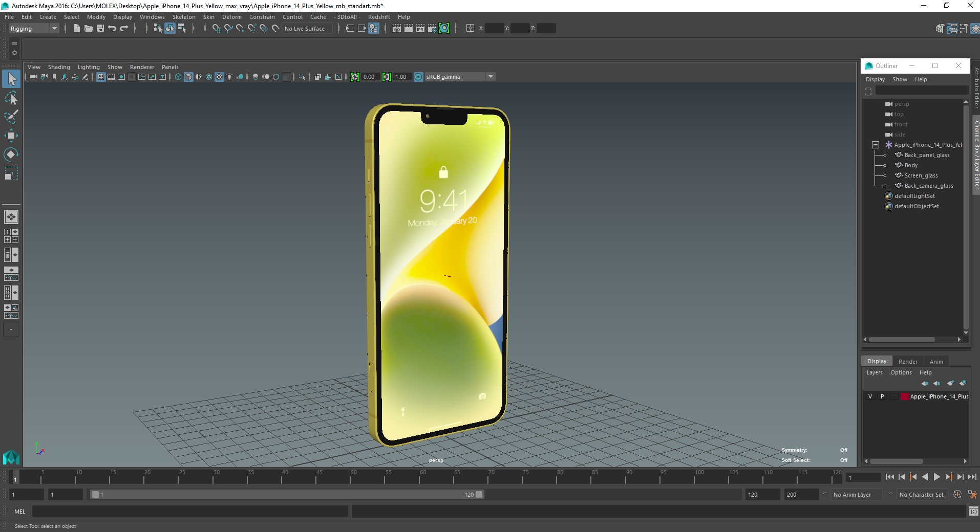
Task: Start IPR render
Action: pos(420,29)
